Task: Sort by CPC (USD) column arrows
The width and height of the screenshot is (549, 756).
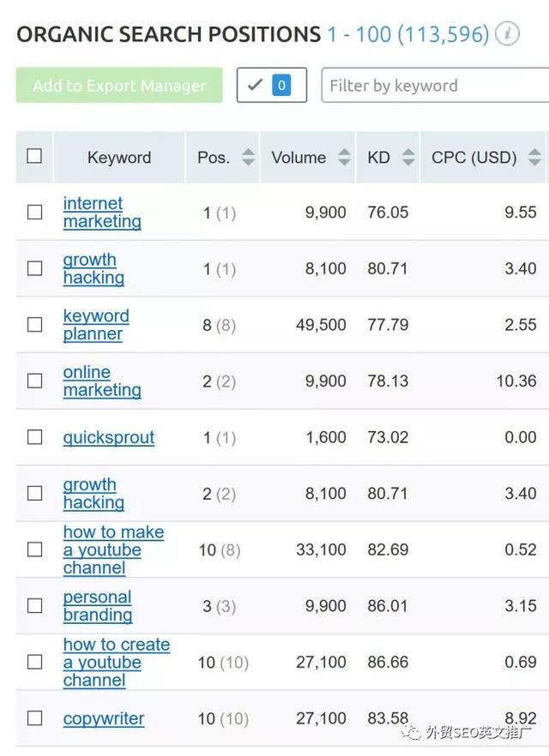Action: (534, 157)
